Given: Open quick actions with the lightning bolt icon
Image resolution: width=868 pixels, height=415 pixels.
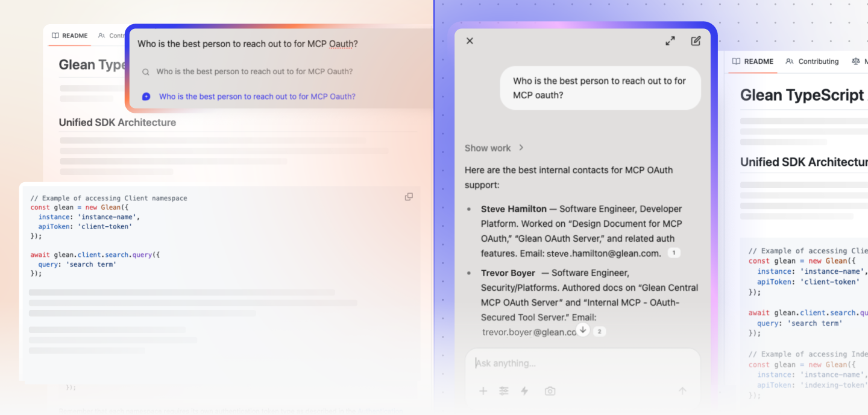Looking at the screenshot, I should [524, 391].
